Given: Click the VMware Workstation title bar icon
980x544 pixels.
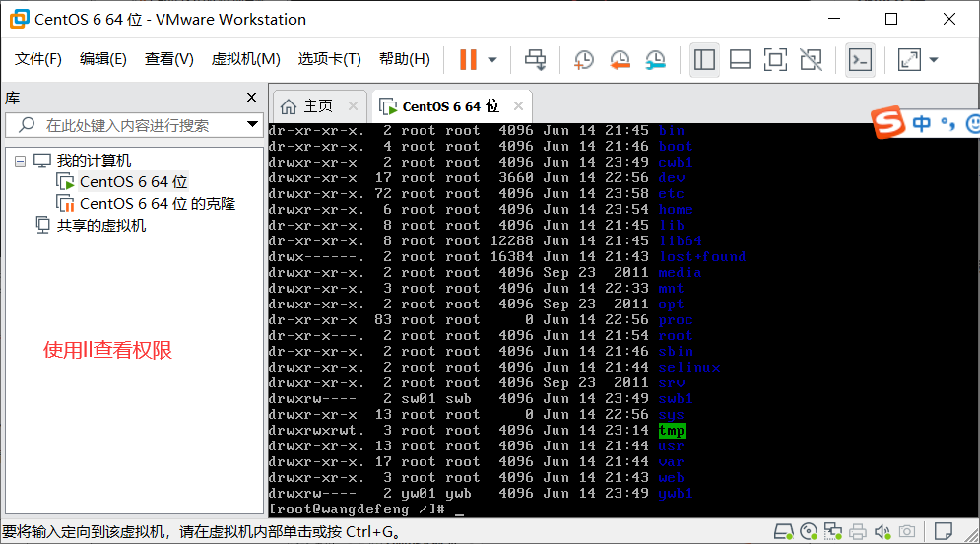Looking at the screenshot, I should pyautogui.click(x=20, y=19).
